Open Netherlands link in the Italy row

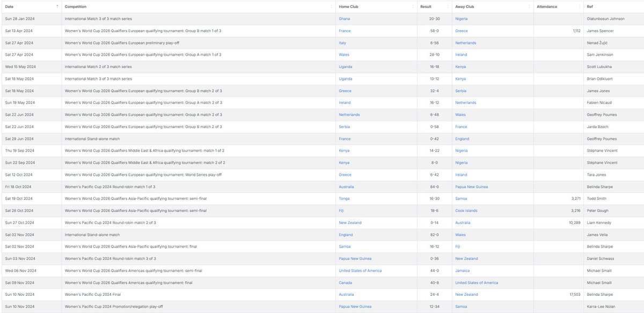[x=465, y=43]
